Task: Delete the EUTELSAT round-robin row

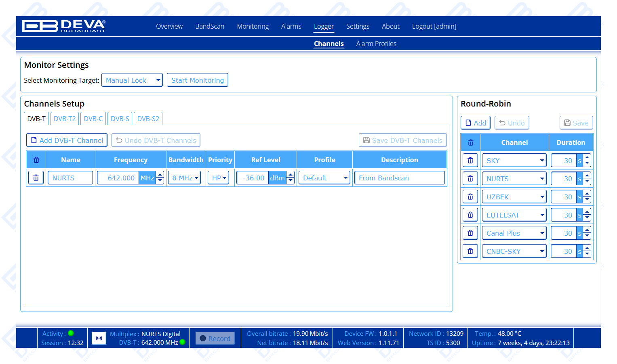Action: (x=470, y=215)
